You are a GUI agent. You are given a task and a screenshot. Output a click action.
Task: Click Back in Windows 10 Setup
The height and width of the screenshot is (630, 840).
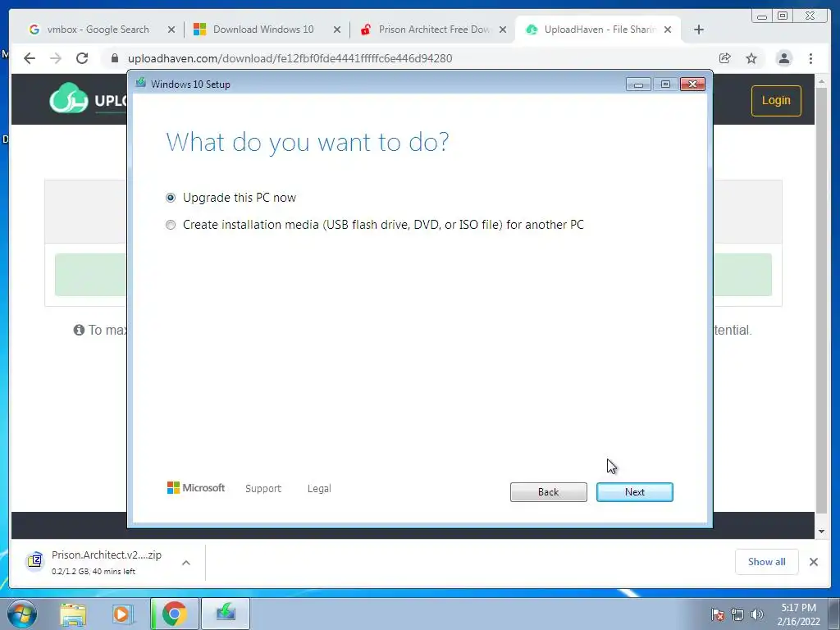tap(548, 492)
